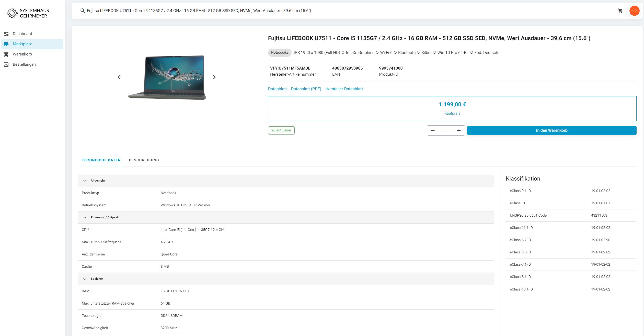Show next product image

pyautogui.click(x=214, y=77)
